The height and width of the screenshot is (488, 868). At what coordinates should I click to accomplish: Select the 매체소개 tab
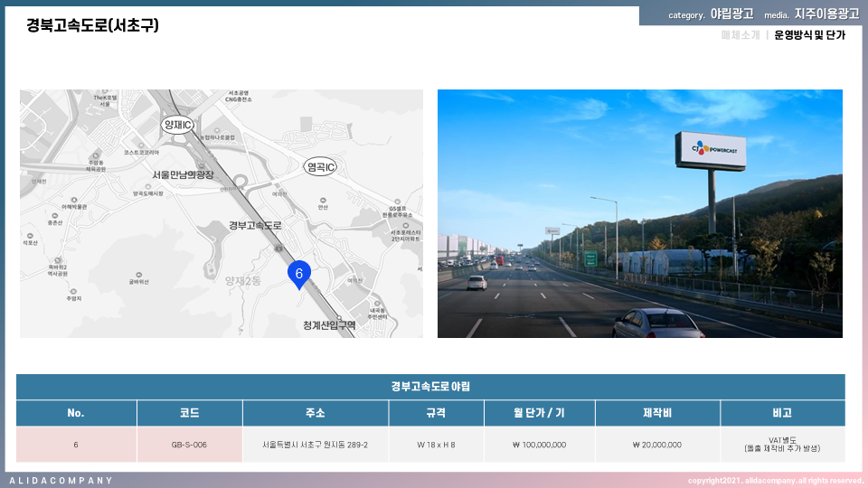[x=741, y=35]
